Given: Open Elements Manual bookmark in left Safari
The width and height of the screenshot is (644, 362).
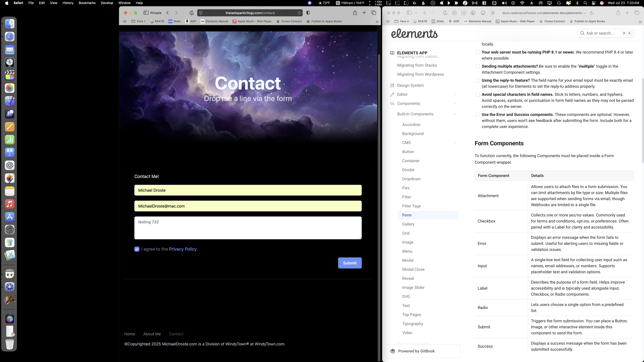Looking at the screenshot, I should 214,21.
